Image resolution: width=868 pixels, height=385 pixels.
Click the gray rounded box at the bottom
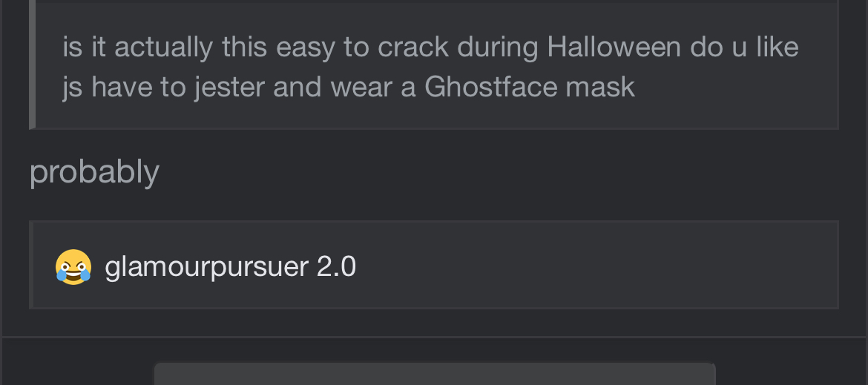[x=435, y=374]
